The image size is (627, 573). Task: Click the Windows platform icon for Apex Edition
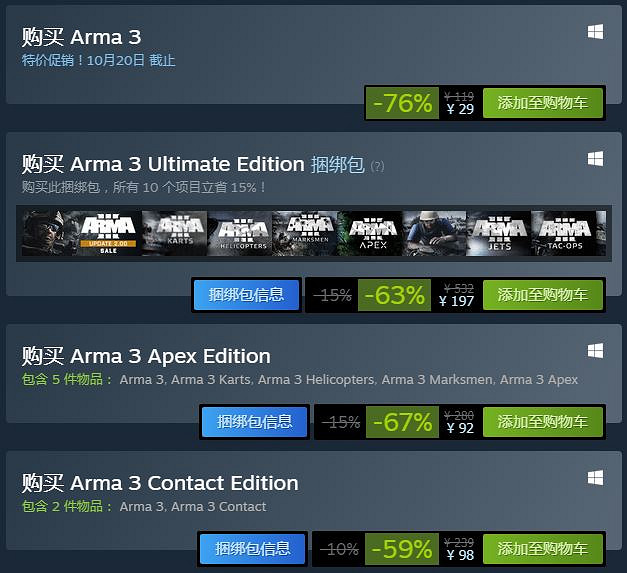coord(595,351)
